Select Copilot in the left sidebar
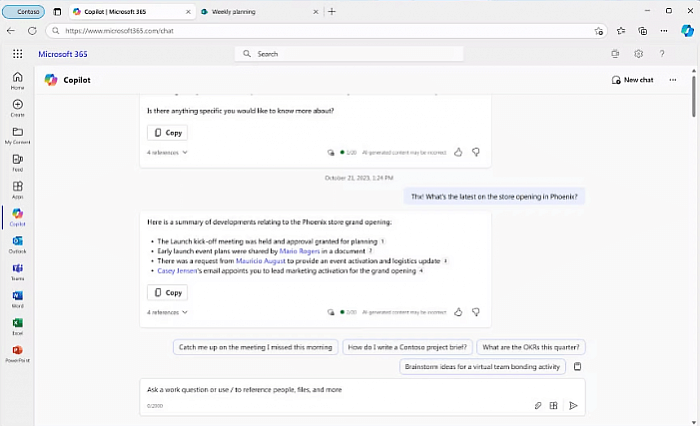The image size is (700, 426). click(x=17, y=217)
